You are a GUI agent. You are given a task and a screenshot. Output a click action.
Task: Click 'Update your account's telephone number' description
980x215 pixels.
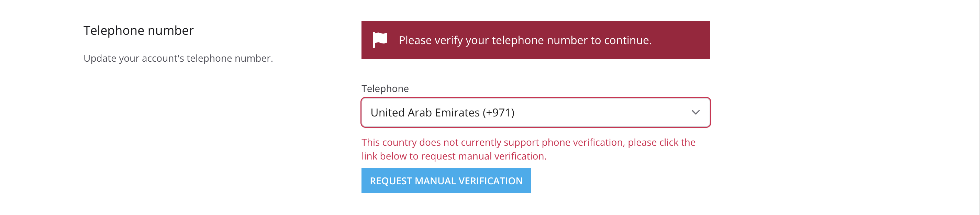pos(178,58)
